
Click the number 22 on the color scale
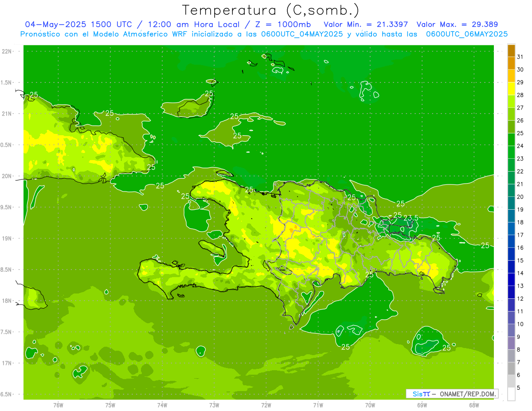pyautogui.click(x=520, y=171)
